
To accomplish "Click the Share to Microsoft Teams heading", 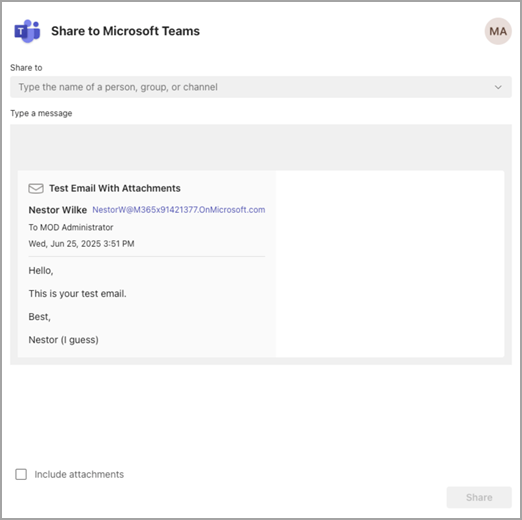I will tap(125, 31).
